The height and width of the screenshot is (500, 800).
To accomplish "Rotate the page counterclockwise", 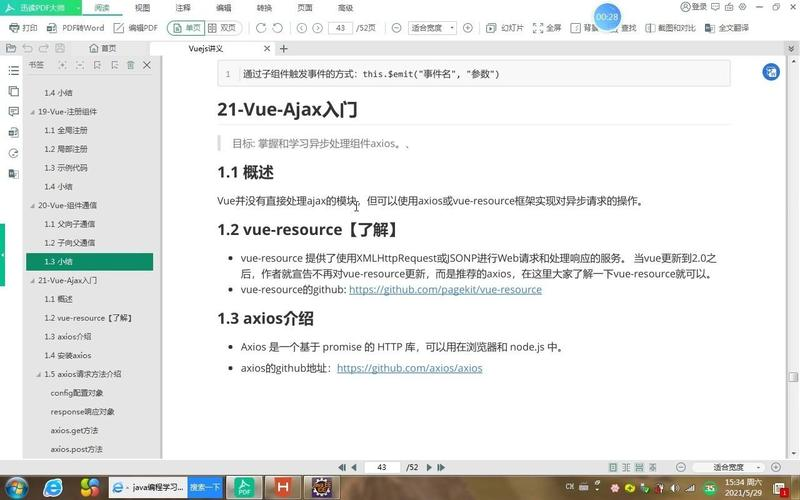I will (x=278, y=28).
